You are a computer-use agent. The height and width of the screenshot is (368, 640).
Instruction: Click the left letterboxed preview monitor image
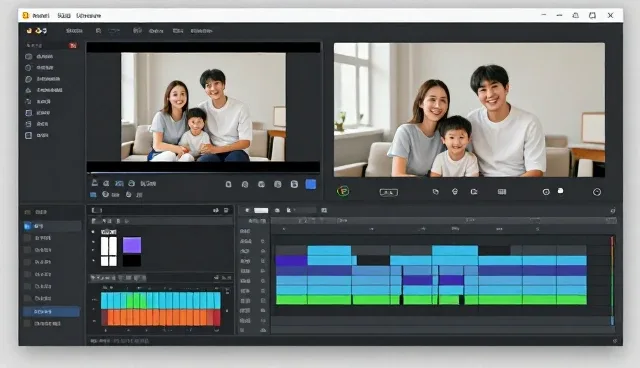203,107
